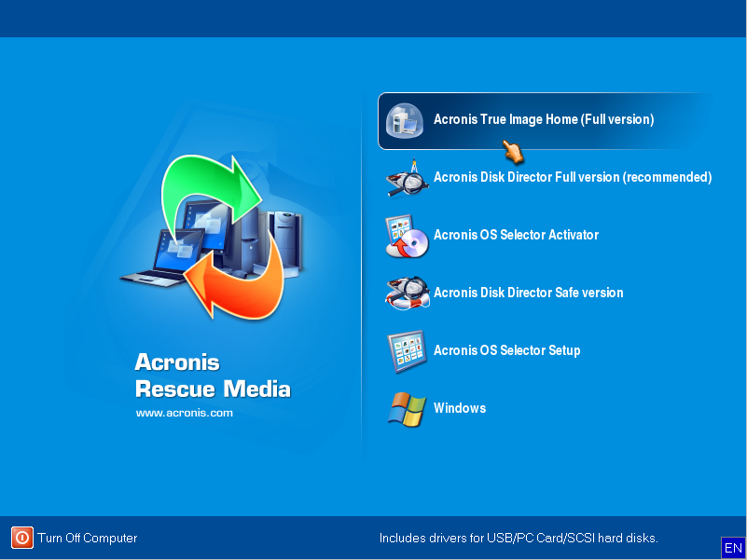
Task: Boot into Windows from the menu text
Action: 460,409
